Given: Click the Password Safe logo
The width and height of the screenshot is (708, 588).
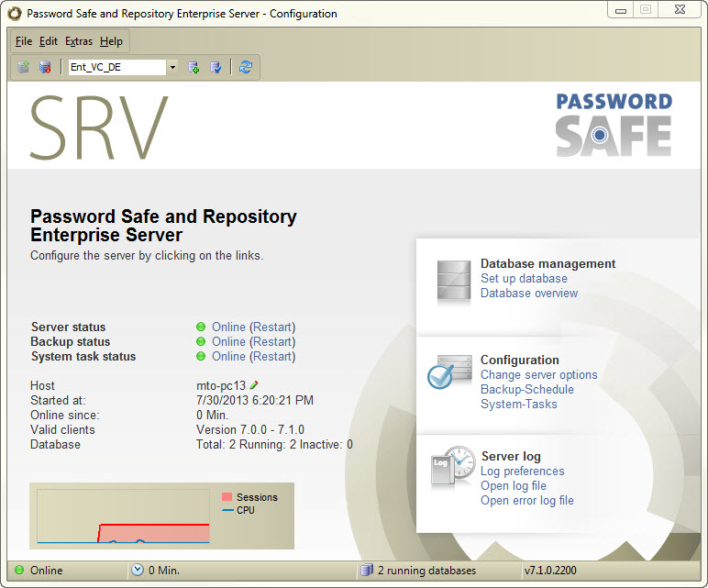Looking at the screenshot, I should 614,125.
